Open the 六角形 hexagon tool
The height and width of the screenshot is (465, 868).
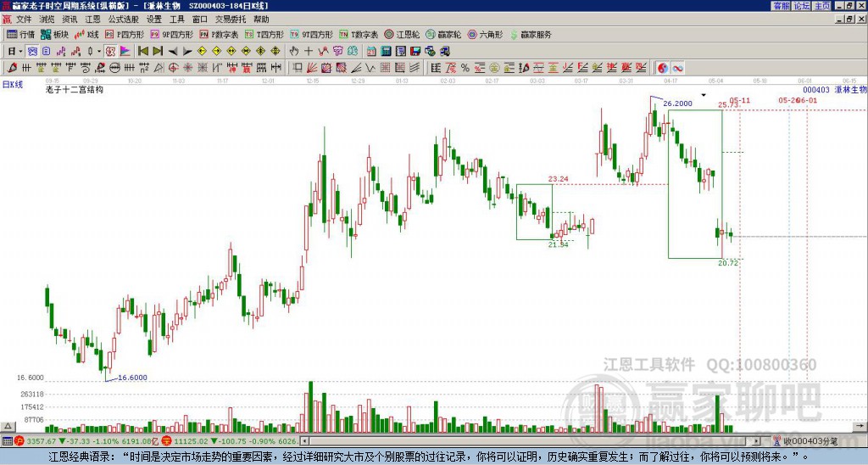tap(486, 34)
